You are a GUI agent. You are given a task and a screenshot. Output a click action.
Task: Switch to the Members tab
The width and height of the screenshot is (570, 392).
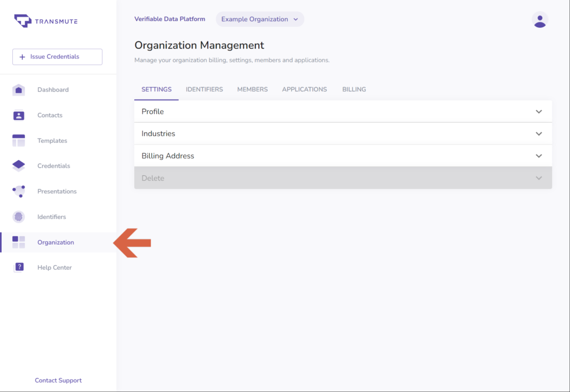tap(252, 90)
